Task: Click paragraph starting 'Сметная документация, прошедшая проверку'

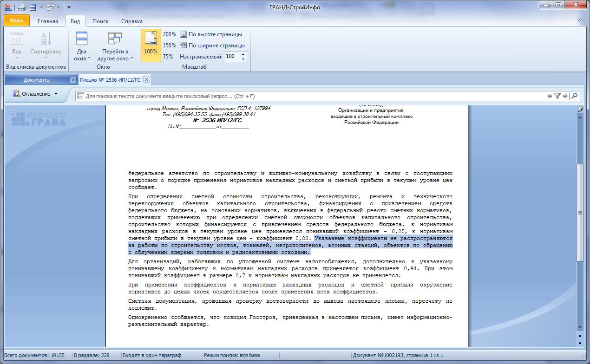Action: [x=290, y=305]
